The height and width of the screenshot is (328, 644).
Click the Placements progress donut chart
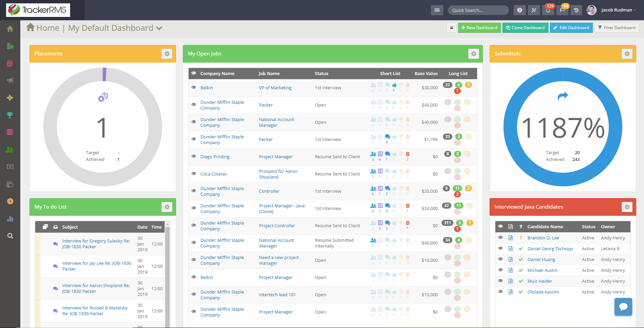click(x=103, y=127)
